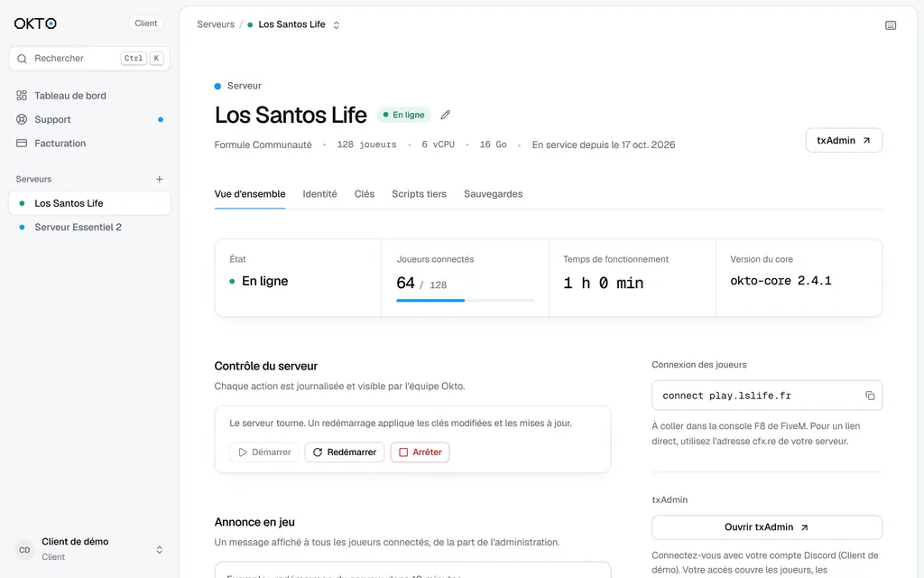Click the 6 vCPU spec text
This screenshot has height=578, width=924.
[438, 144]
